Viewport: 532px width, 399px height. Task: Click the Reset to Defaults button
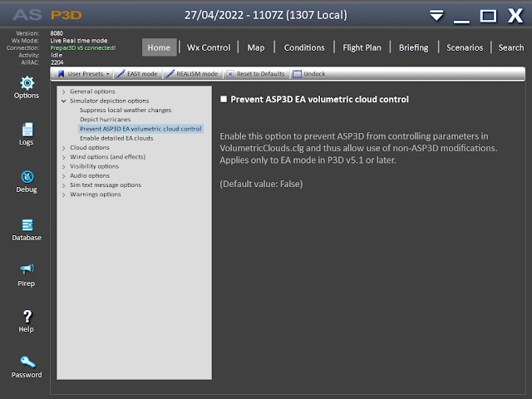click(x=256, y=74)
